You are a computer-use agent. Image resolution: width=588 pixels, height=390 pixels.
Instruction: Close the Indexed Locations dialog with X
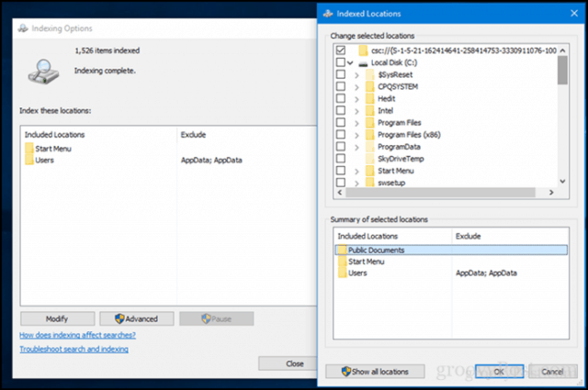click(573, 14)
